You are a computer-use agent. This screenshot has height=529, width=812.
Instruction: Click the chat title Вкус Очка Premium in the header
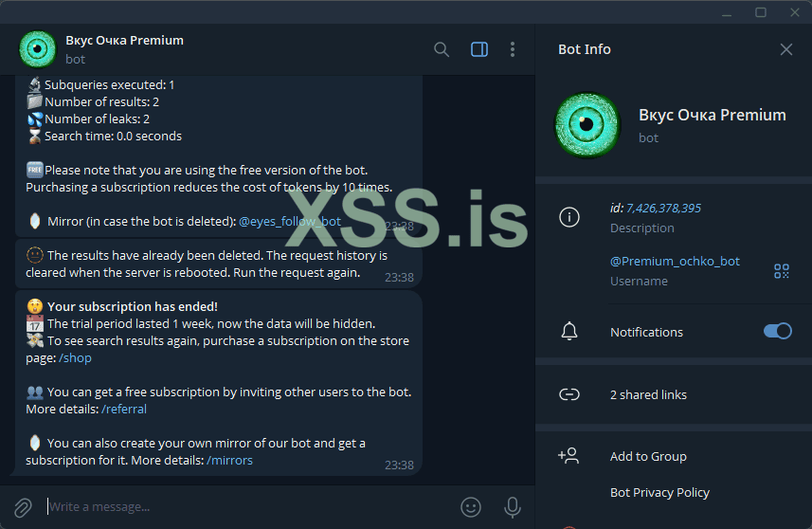(x=124, y=41)
